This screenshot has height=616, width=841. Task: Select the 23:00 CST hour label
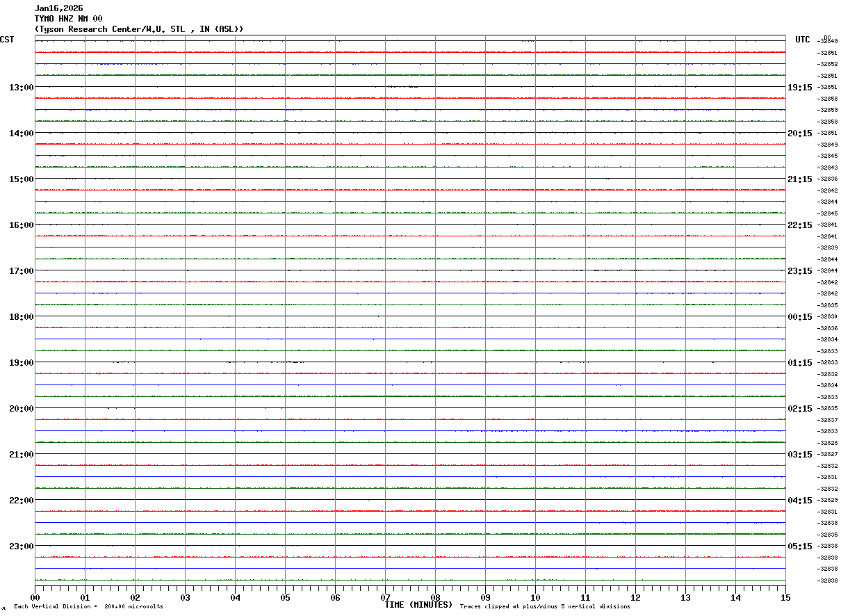(x=21, y=546)
